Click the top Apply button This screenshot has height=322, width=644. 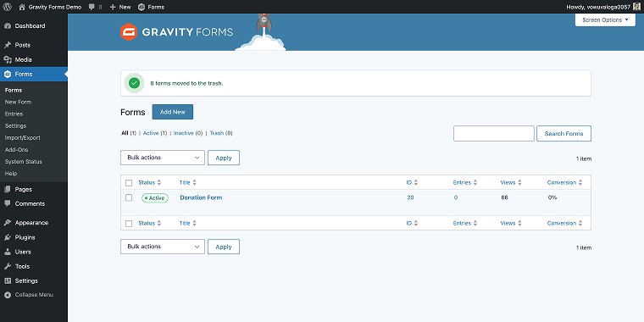224,158
